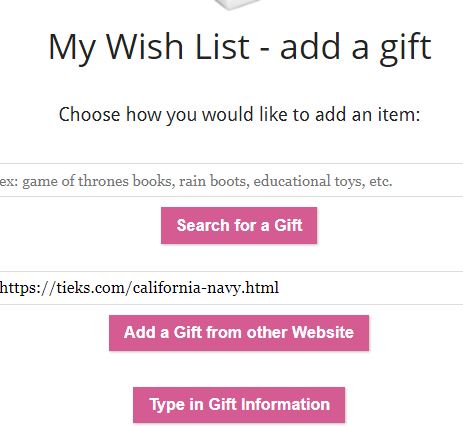
Task: Click the gift box image at top
Action: click(238, 5)
